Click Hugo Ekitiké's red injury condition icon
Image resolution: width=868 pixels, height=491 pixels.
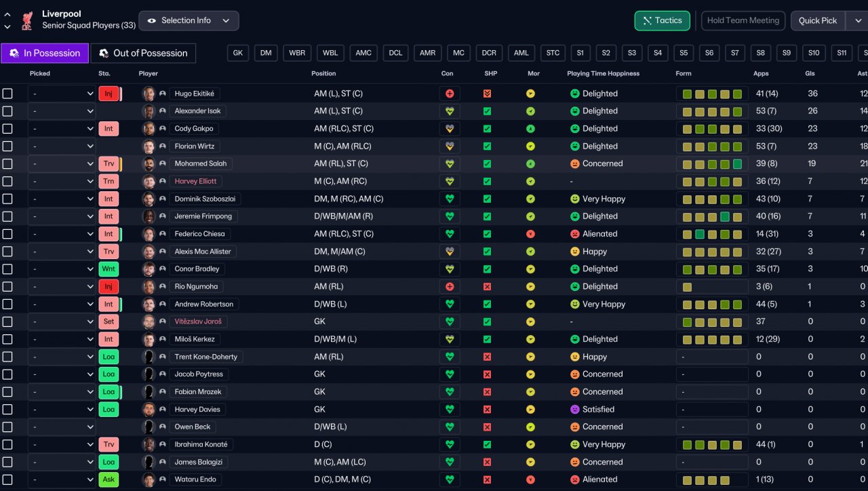point(450,94)
